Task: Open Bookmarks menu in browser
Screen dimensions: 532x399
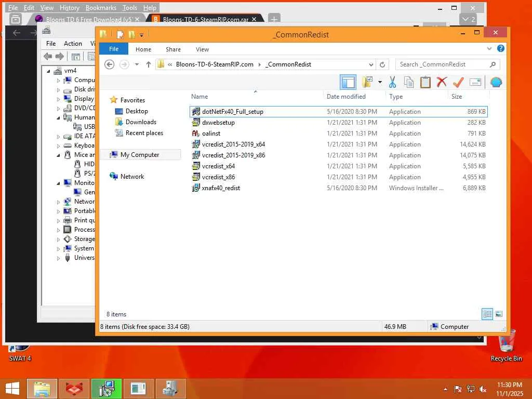Action: 101,7
